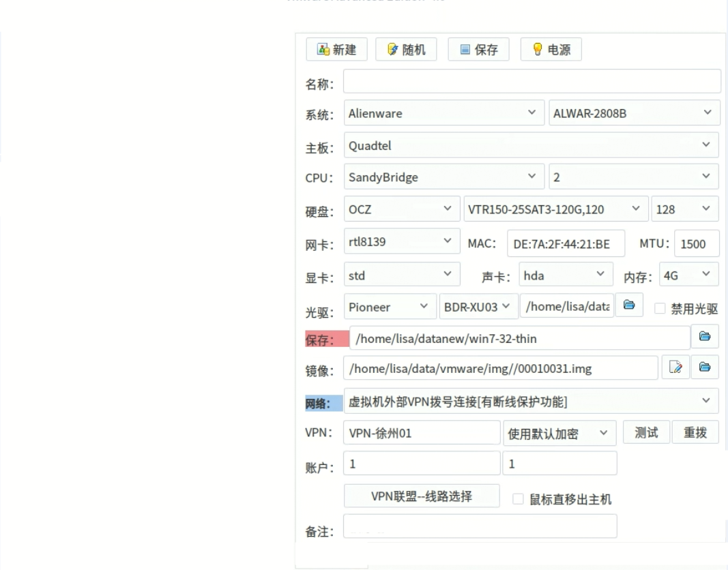Viewport: 728px width, 570px height.
Task: Enable the 禁用光驱 checkbox
Action: pos(659,307)
